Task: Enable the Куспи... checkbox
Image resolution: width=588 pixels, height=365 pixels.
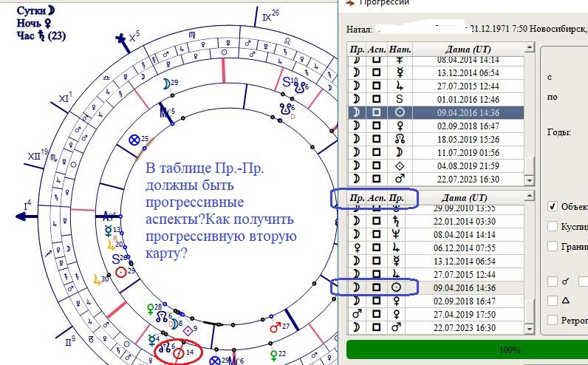Action: pos(553,226)
